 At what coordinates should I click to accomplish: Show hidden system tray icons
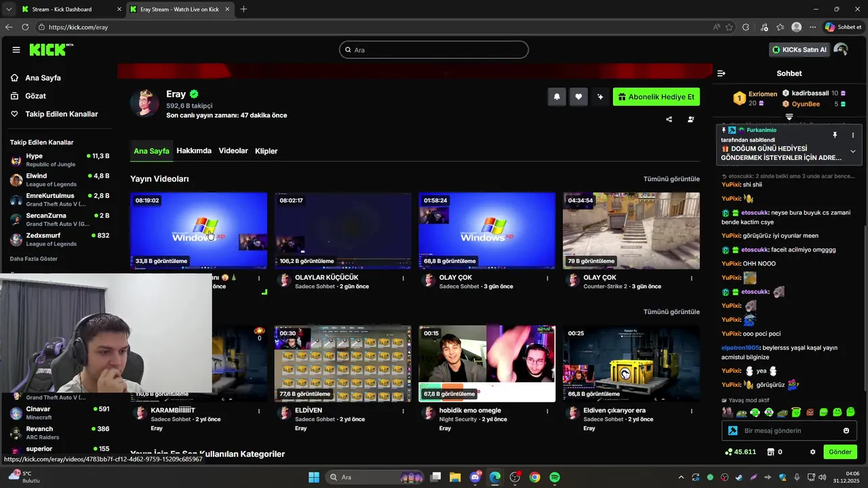(x=681, y=477)
